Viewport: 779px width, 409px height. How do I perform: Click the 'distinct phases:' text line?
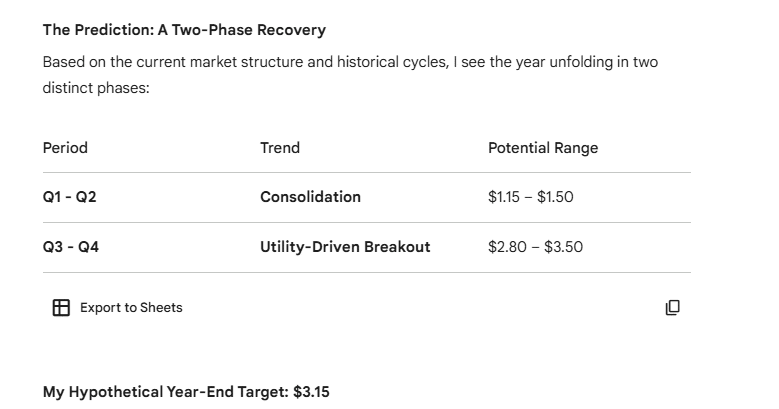(x=95, y=88)
